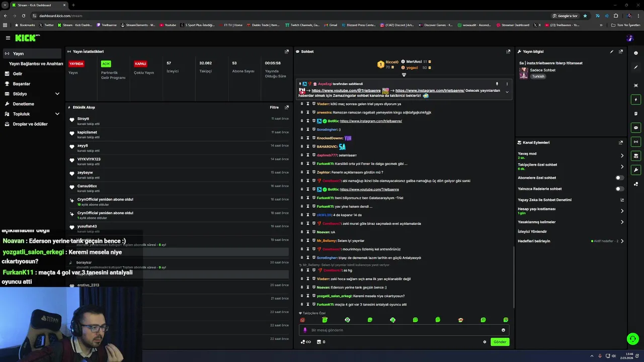This screenshot has width=644, height=362.
Task: Open Hesap yaşı kısıtlaması arrow
Action: [x=622, y=211]
